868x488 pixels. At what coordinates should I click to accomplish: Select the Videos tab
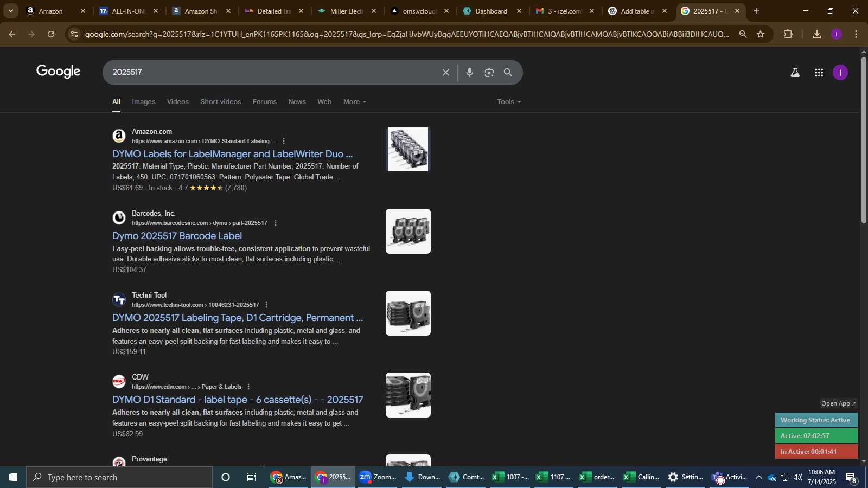click(x=178, y=102)
